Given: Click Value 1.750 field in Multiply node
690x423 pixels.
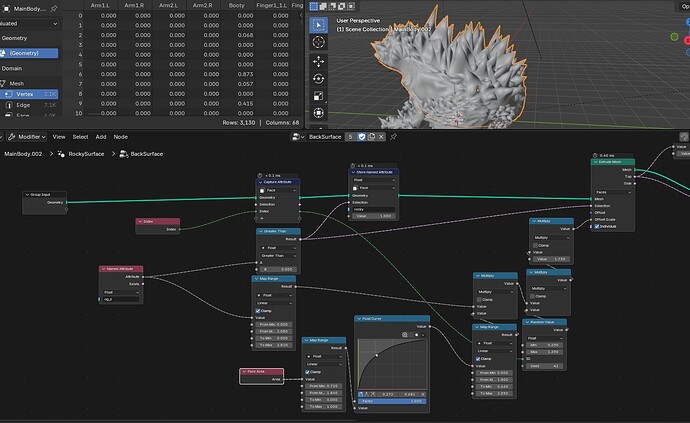Looking at the screenshot, I should [550, 259].
